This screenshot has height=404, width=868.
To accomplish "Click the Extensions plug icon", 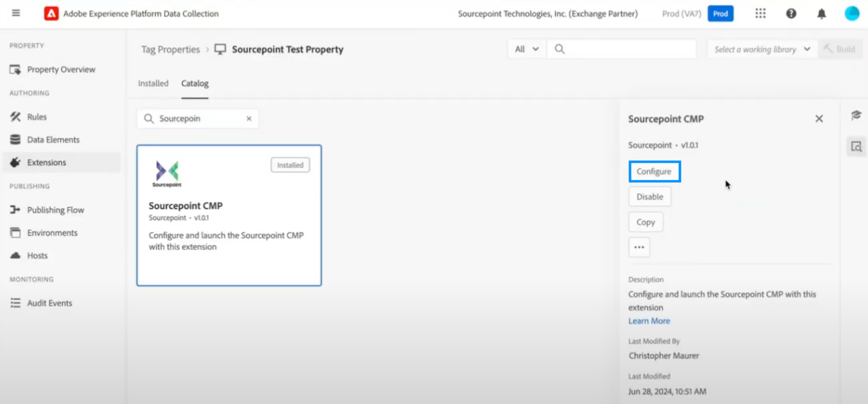I will pyautogui.click(x=15, y=162).
